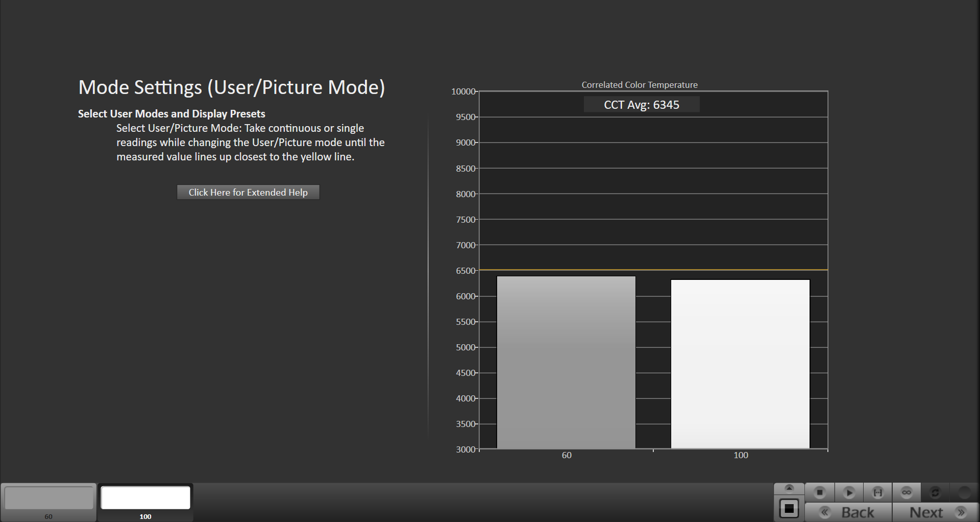
Task: Start continuous reading with infinity icon
Action: point(906,492)
